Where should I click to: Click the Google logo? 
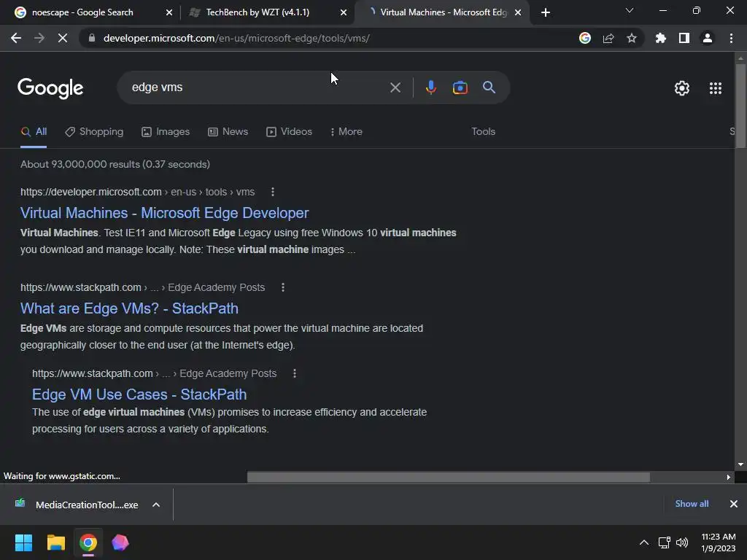tap(50, 88)
